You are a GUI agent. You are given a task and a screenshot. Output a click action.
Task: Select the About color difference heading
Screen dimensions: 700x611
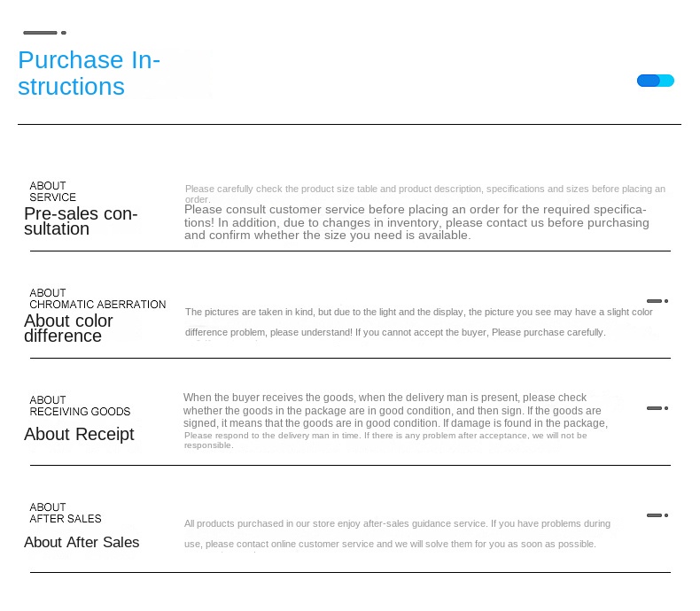click(x=68, y=329)
